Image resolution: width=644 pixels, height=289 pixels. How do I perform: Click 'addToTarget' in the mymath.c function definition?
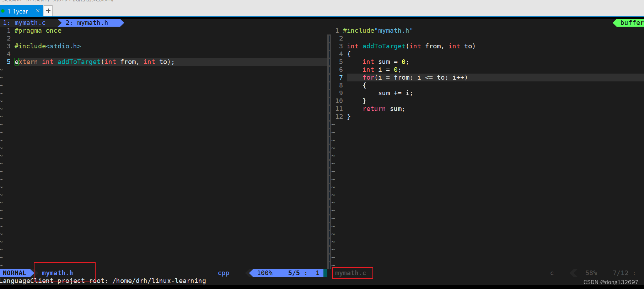384,46
